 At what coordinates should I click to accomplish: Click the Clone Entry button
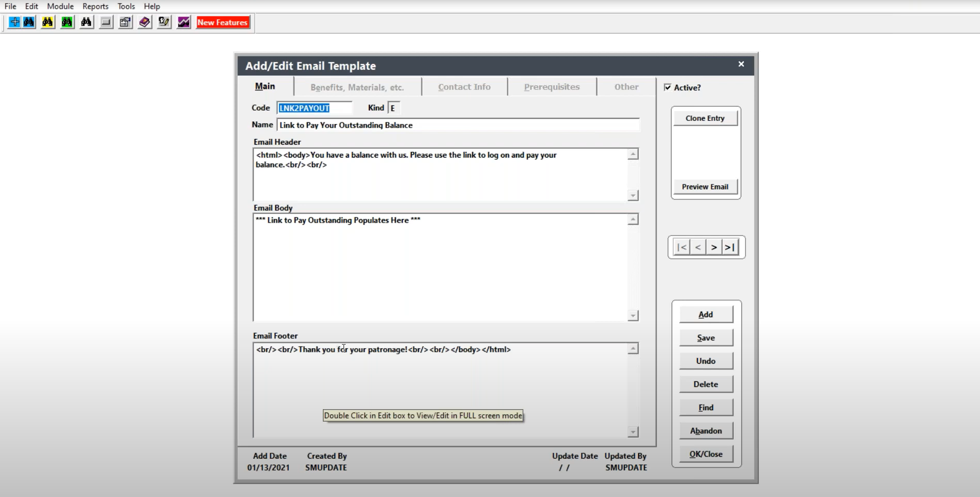coord(705,118)
